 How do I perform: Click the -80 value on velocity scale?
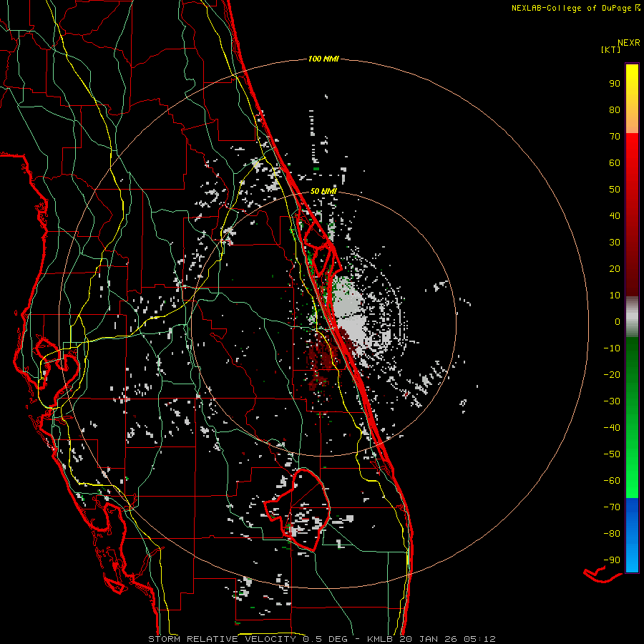tap(612, 534)
